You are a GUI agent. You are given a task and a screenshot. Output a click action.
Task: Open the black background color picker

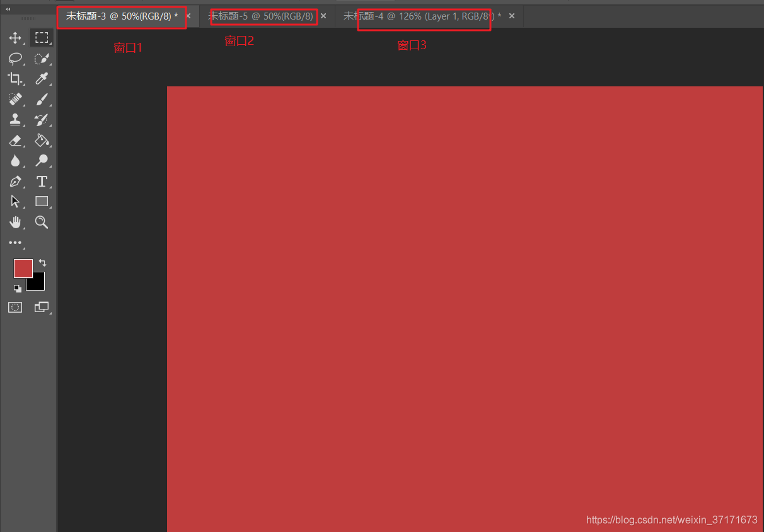[x=38, y=284]
